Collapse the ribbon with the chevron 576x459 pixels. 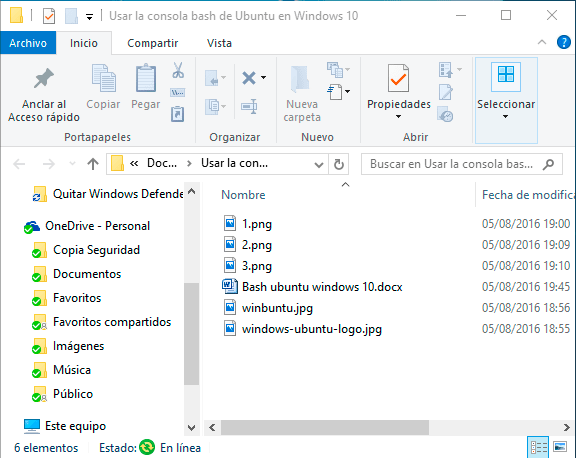pyautogui.click(x=542, y=42)
